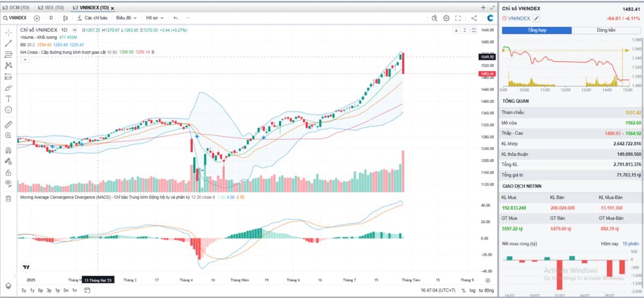Open the pattern drawing tools
The height and width of the screenshot is (298, 644).
point(9,65)
